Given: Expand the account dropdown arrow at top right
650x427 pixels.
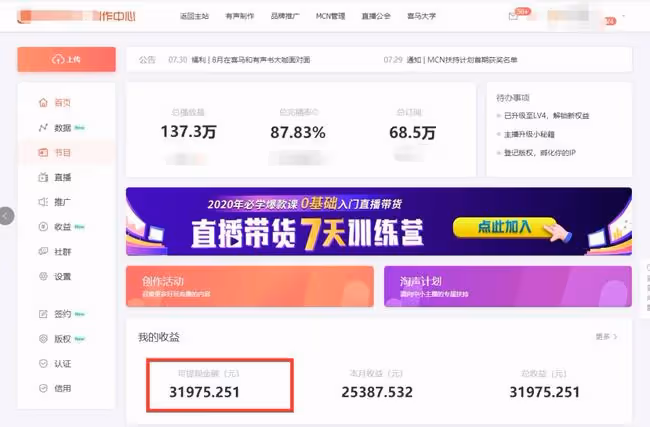Looking at the screenshot, I should (x=623, y=17).
